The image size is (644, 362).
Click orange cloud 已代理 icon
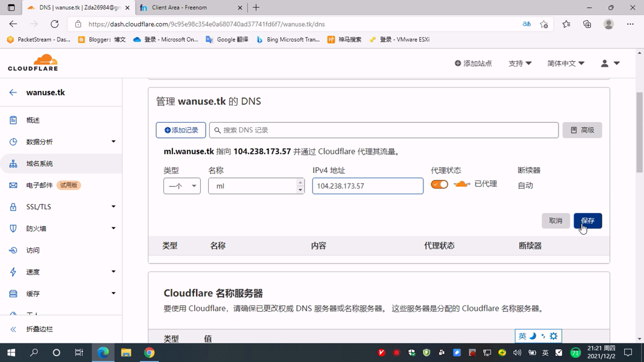point(462,185)
